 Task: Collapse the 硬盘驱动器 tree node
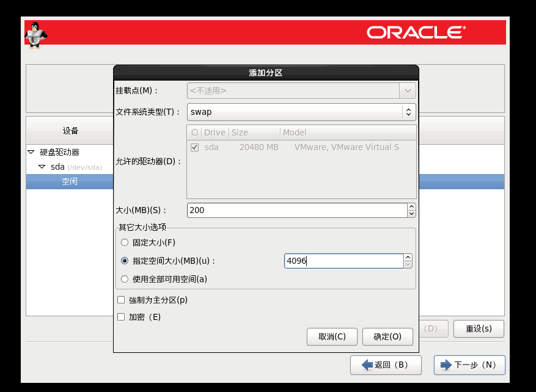pyautogui.click(x=31, y=152)
